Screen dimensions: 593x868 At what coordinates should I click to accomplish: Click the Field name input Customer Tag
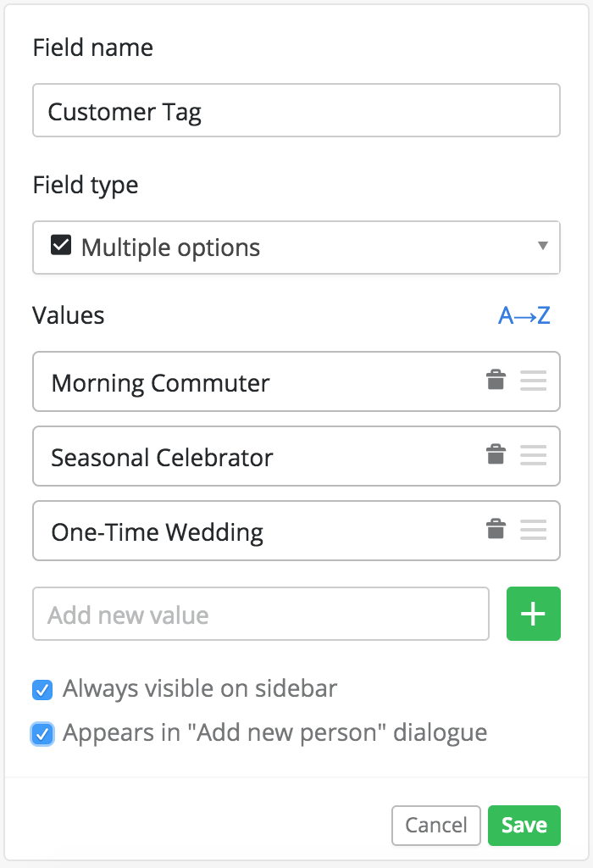(296, 110)
